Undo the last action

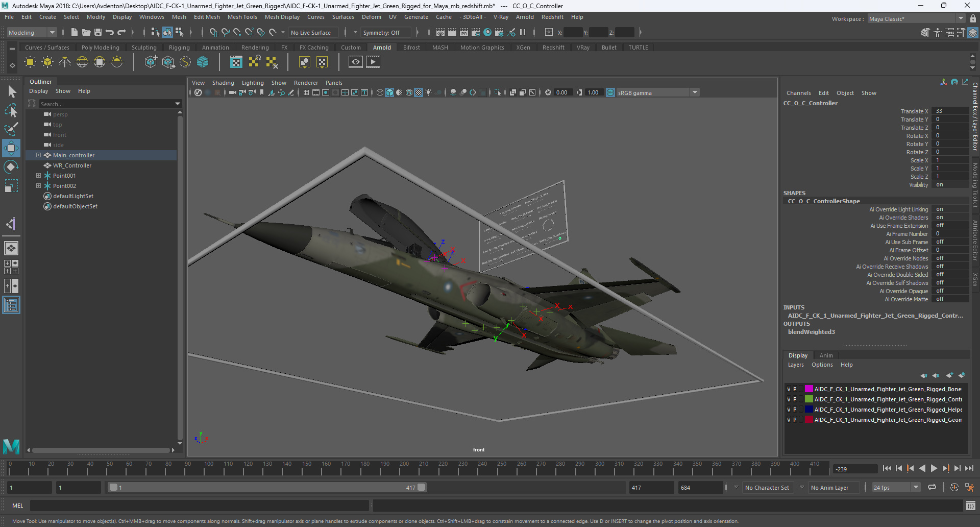[x=110, y=32]
